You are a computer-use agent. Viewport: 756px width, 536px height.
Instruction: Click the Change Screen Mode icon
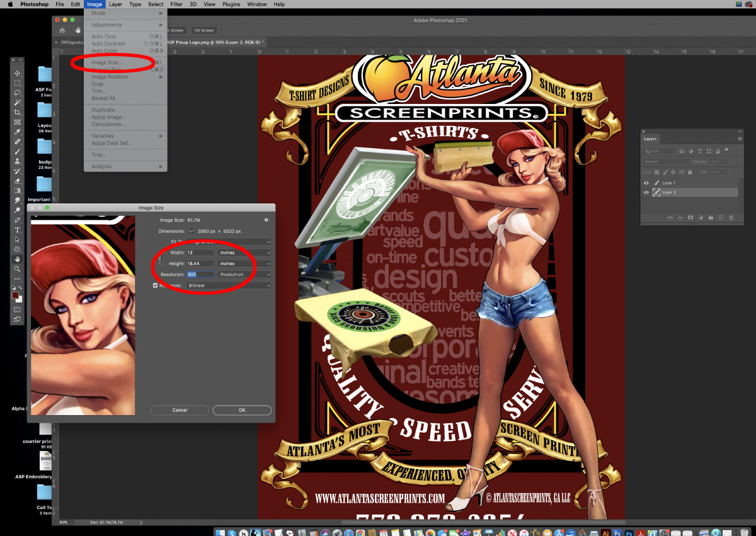(18, 319)
